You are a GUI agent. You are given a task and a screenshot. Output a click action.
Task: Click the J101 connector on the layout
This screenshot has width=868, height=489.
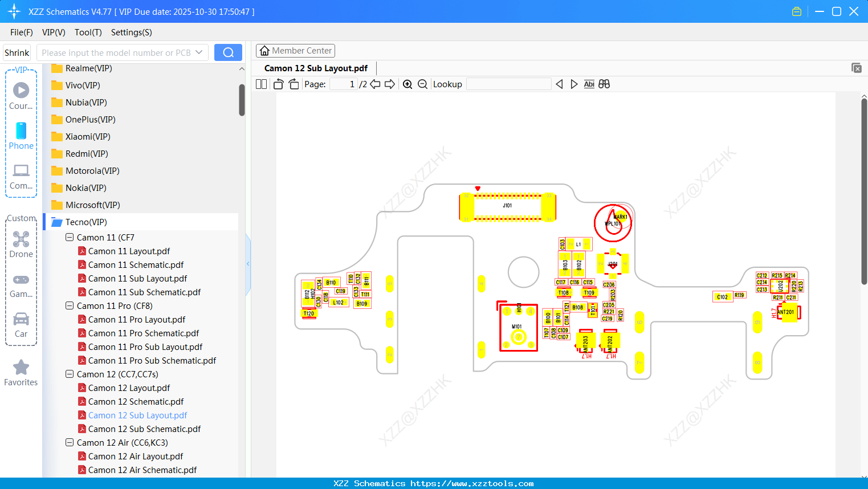pyautogui.click(x=507, y=206)
